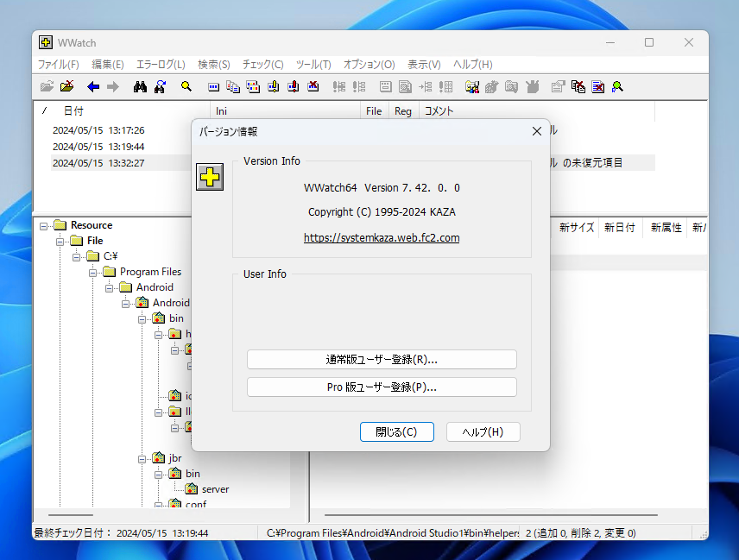Click the blue back arrow toolbar icon
The image size is (739, 560).
pyautogui.click(x=93, y=86)
